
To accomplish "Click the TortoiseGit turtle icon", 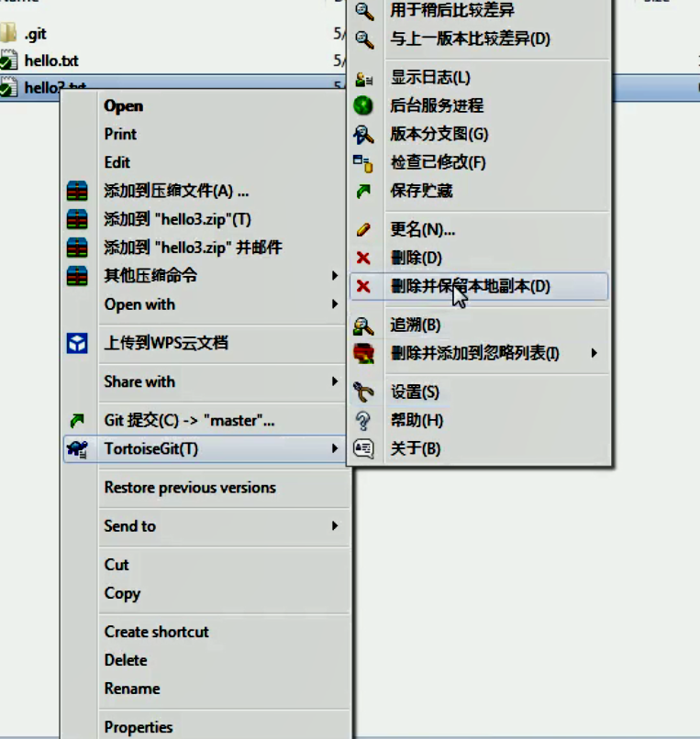I will [x=77, y=448].
